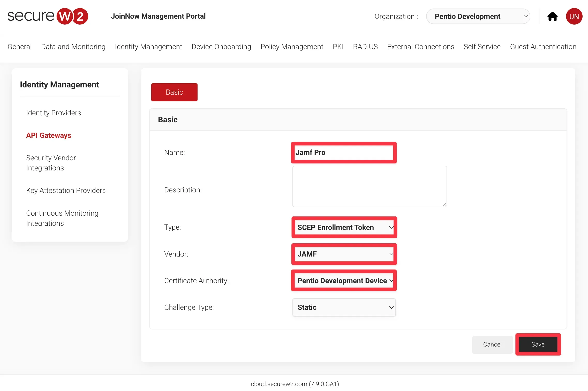Viewport: 588px width, 391px height.
Task: Click inside the Description text area
Action: tap(369, 186)
